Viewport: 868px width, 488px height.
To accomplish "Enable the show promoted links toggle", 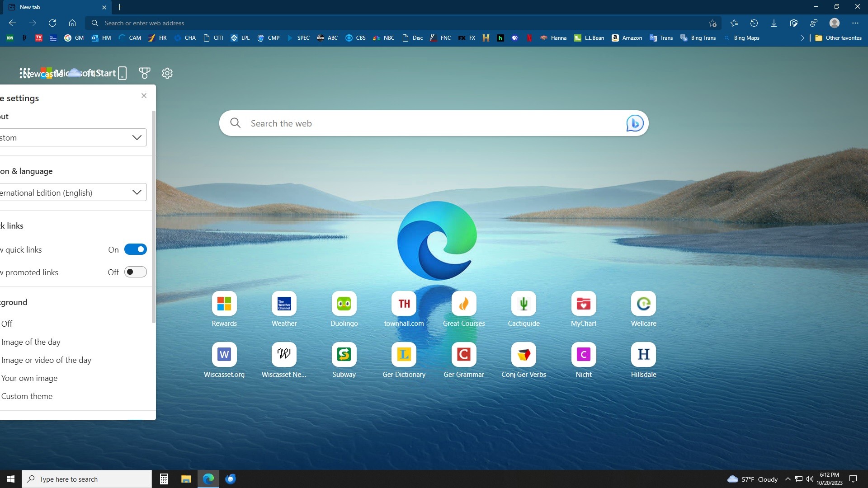I will click(135, 272).
